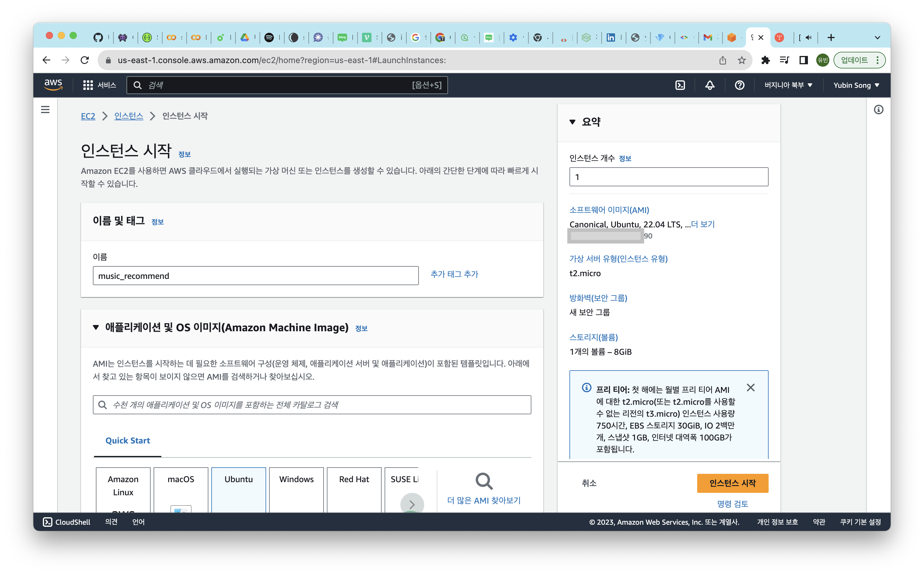Switch to the Quick Start tab
This screenshot has width=924, height=575.
(127, 440)
